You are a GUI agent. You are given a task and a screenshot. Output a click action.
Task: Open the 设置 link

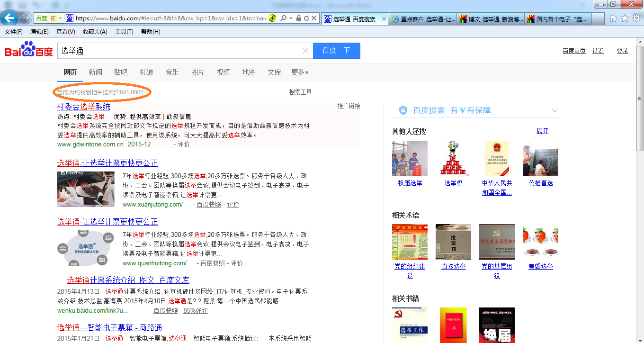[598, 51]
